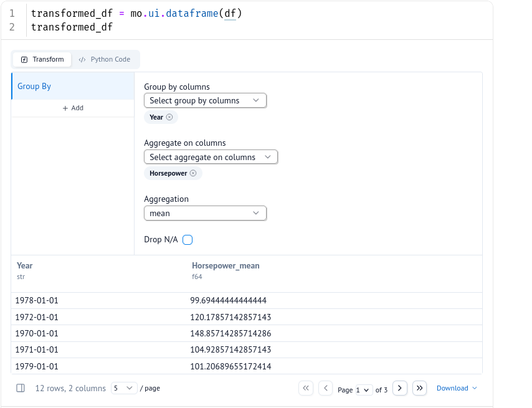Jump to the last page of results

click(x=419, y=388)
